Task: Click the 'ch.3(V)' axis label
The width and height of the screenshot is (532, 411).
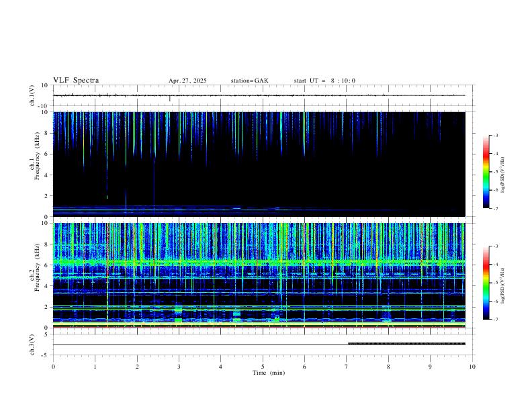Action: (x=32, y=345)
